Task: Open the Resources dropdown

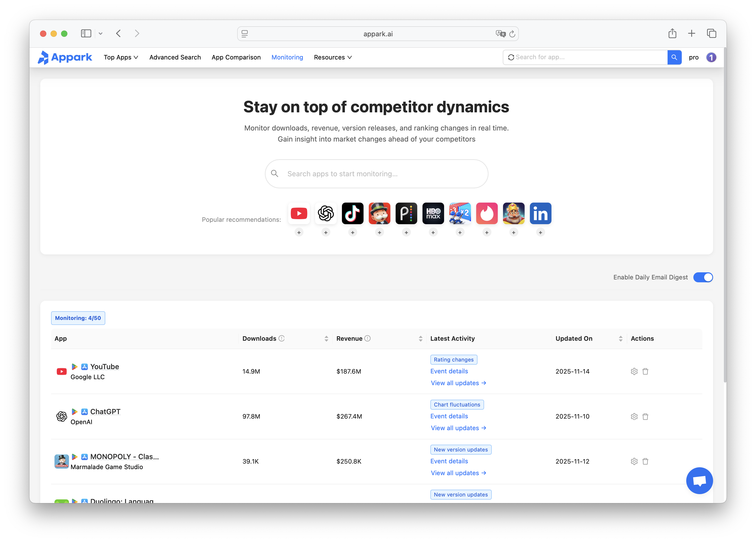Action: click(x=332, y=57)
